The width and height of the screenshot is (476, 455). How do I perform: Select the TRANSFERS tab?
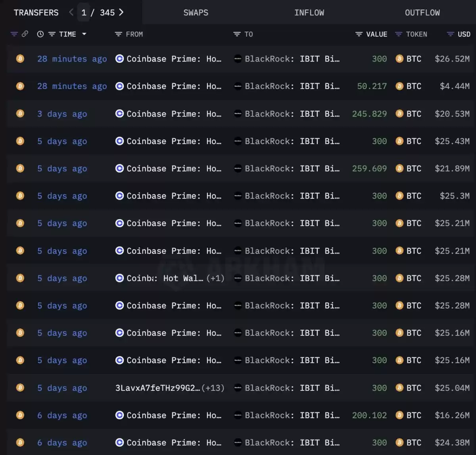point(36,13)
